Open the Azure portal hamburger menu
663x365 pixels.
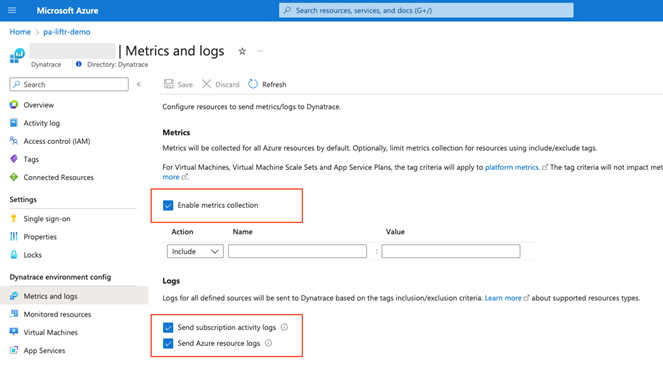12,10
